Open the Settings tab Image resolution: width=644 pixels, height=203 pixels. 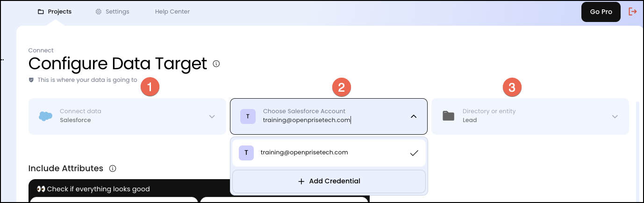(x=112, y=12)
